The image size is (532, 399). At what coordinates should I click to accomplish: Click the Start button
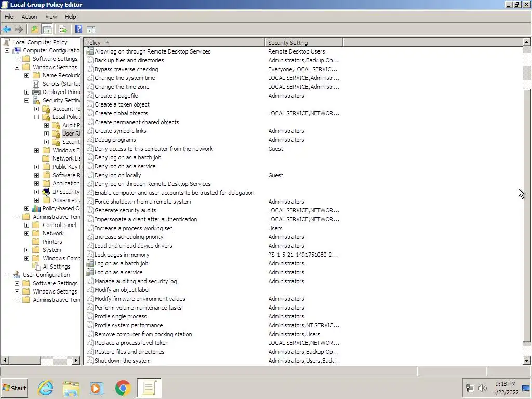pyautogui.click(x=14, y=388)
